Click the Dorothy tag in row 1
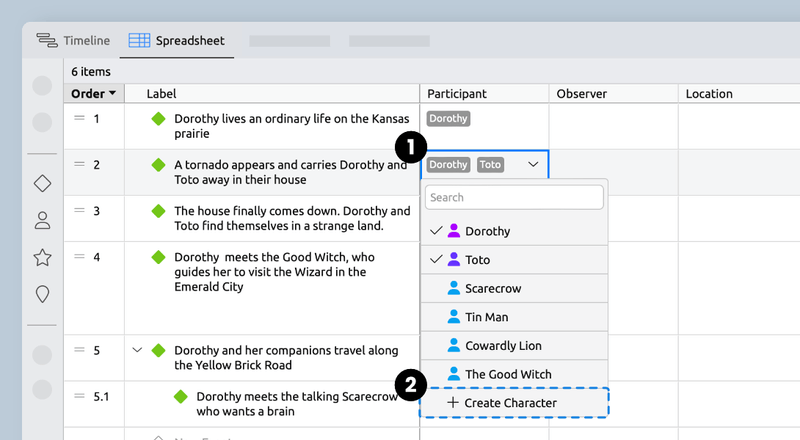This screenshot has width=800, height=440. click(x=448, y=118)
